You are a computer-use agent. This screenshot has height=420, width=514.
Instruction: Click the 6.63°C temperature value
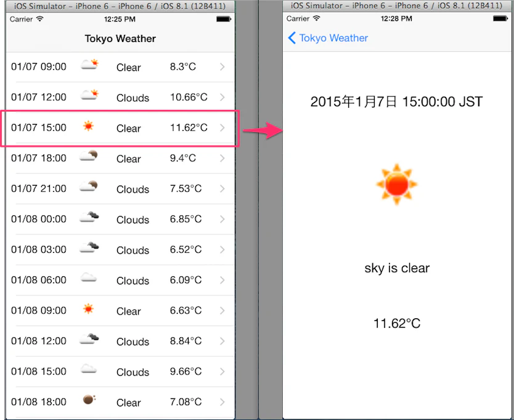[186, 310]
